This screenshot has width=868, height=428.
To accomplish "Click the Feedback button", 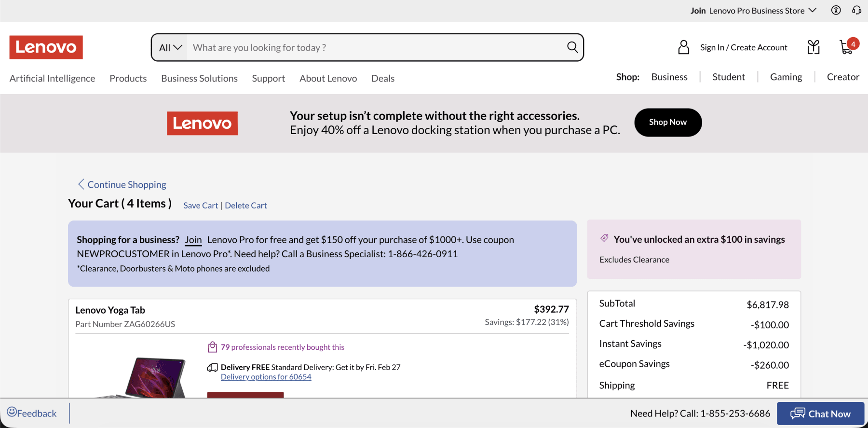I will tap(32, 413).
